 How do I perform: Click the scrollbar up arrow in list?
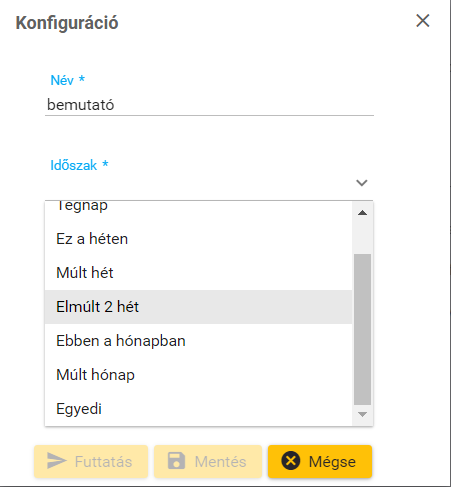pyautogui.click(x=362, y=213)
